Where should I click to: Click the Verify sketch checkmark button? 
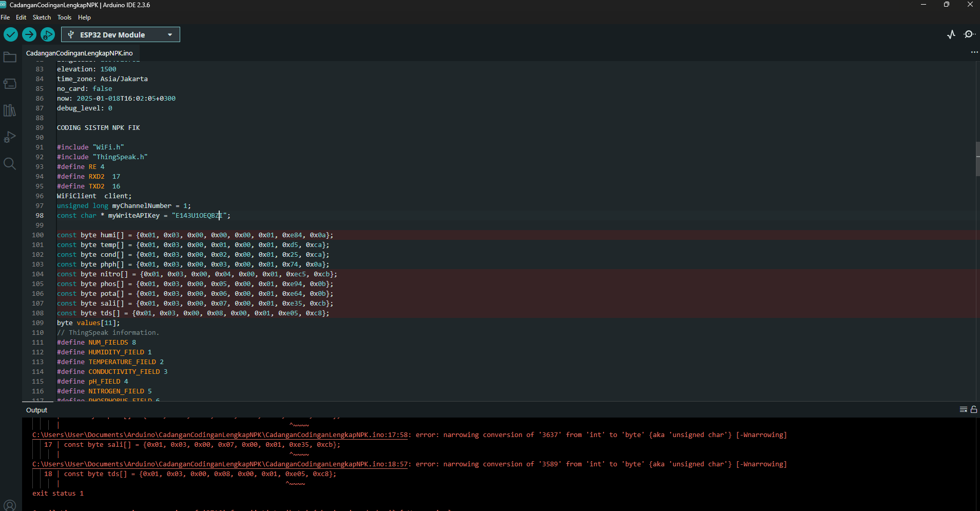[11, 34]
